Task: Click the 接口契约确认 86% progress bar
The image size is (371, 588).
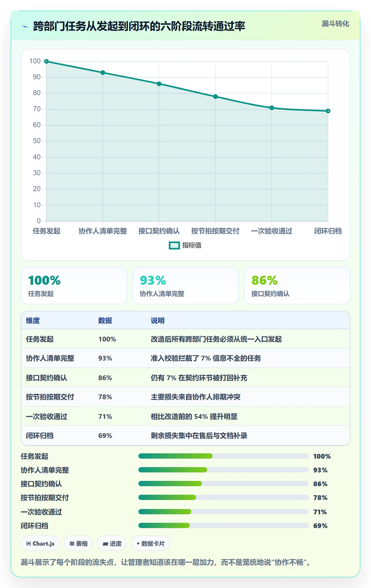Action: click(x=224, y=484)
